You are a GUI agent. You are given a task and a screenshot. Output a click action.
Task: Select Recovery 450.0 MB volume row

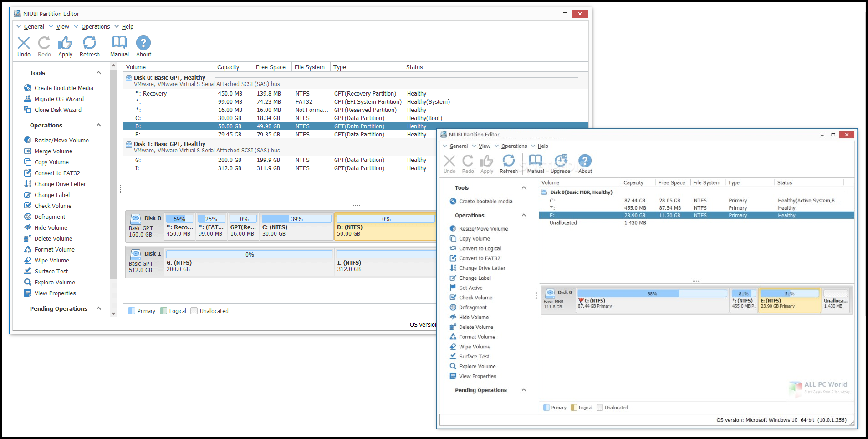[x=356, y=94]
